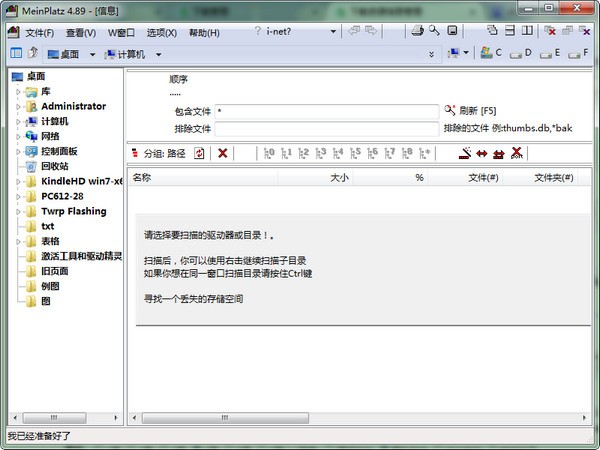Screen dimensions: 600x450
Task: Open the 选项(X) menu
Action: (161, 33)
